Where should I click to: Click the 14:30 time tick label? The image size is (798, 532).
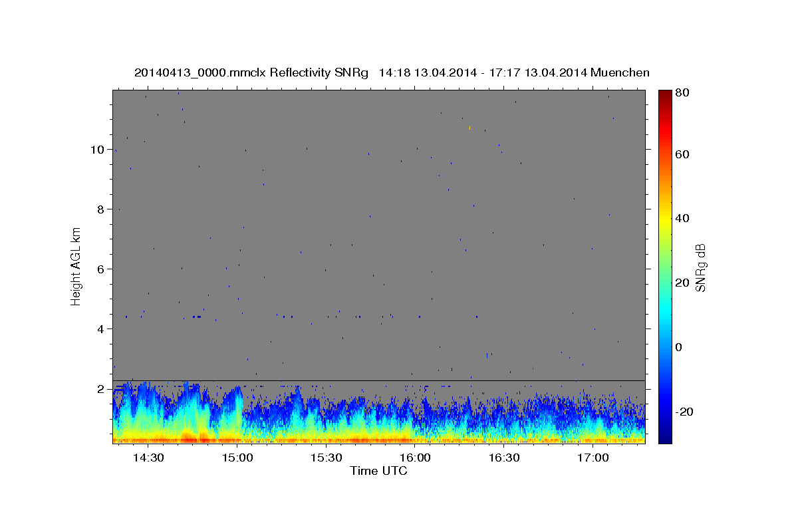148,458
